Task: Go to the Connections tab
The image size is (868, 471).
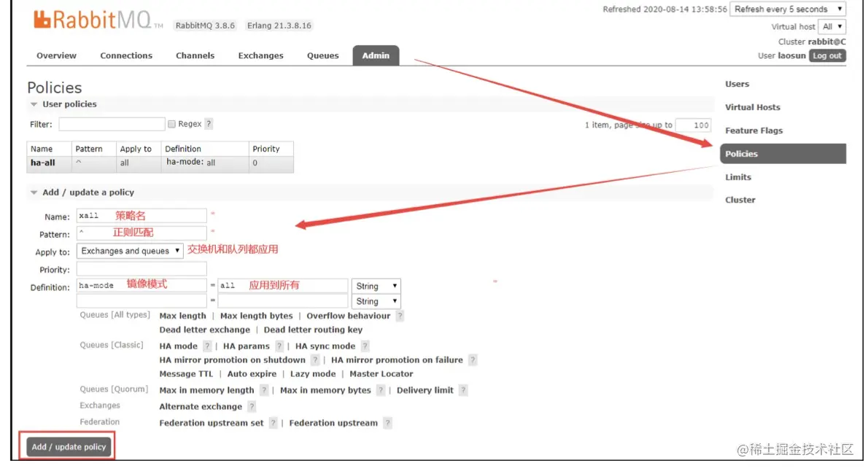Action: (x=126, y=55)
